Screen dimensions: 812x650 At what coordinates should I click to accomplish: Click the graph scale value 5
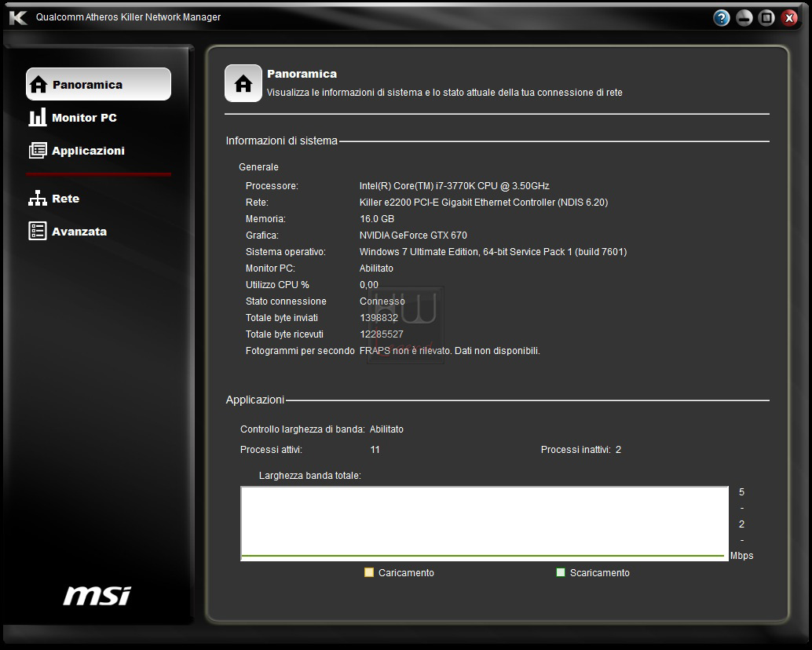click(x=741, y=492)
